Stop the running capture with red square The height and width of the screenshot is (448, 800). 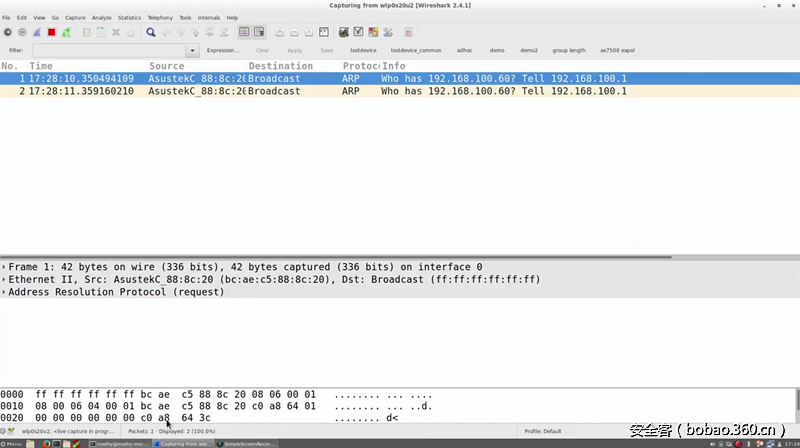click(x=52, y=32)
